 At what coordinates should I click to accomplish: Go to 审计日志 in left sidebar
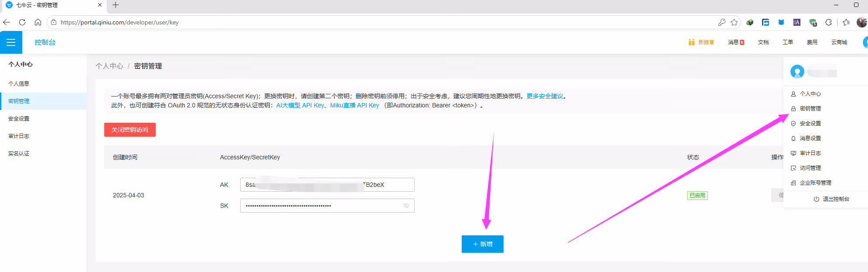pyautogui.click(x=19, y=136)
